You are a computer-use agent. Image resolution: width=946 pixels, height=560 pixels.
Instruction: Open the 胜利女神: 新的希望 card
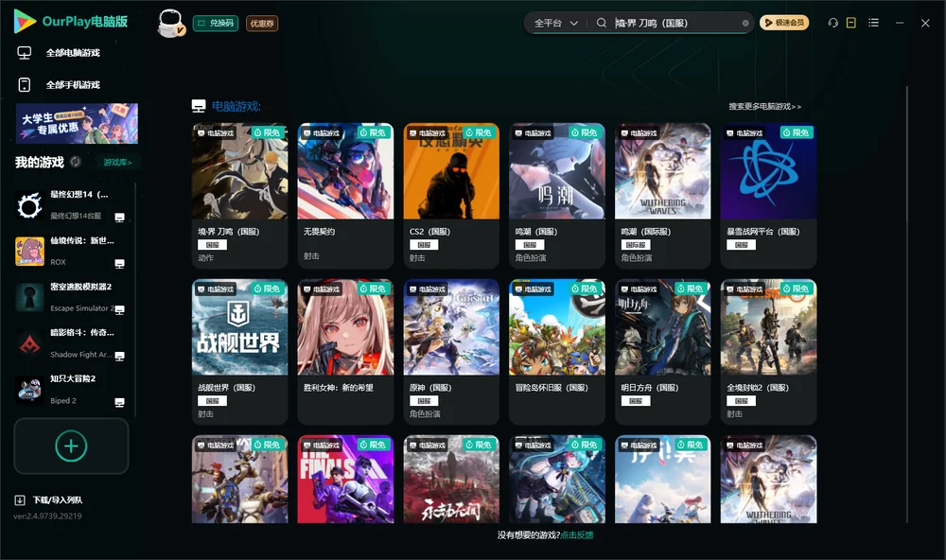[x=345, y=352]
